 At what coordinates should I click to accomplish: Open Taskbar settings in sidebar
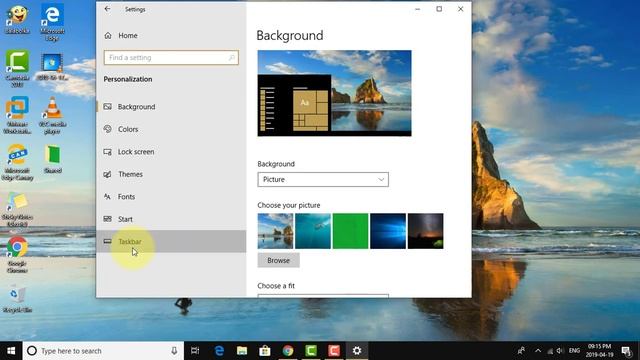171,241
